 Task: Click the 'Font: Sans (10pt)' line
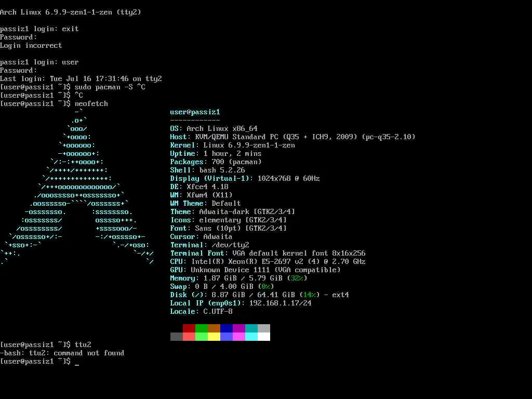pos(229,229)
